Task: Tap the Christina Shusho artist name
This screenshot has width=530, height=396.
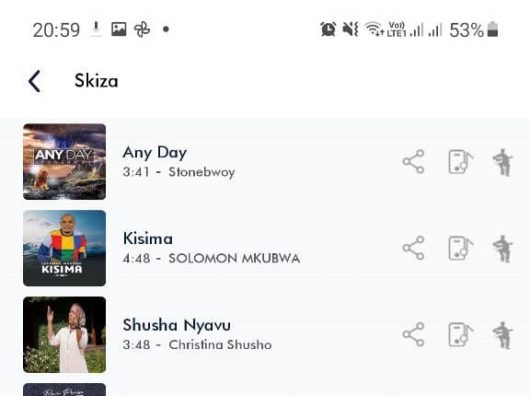Action: coord(220,345)
